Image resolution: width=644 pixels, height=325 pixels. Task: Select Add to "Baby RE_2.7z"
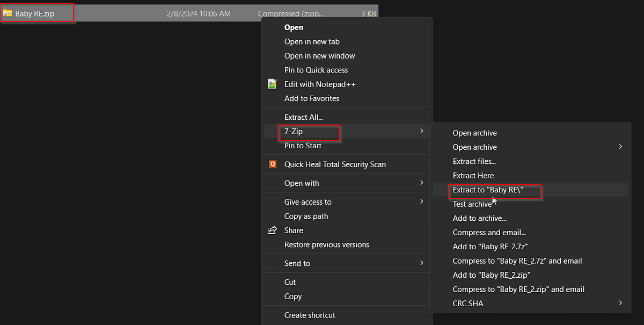pyautogui.click(x=491, y=247)
